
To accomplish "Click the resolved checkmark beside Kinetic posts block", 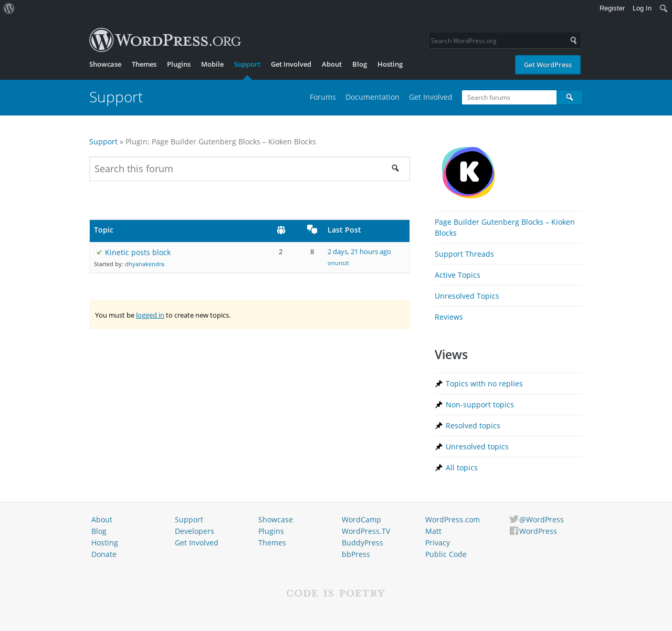I will [x=99, y=253].
